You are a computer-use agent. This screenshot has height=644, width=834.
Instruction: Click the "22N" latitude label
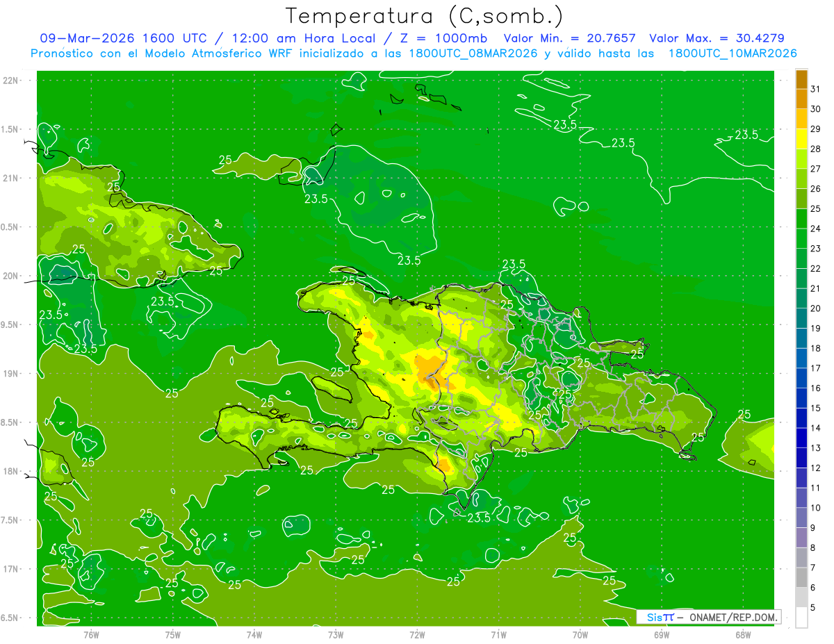click(x=10, y=80)
